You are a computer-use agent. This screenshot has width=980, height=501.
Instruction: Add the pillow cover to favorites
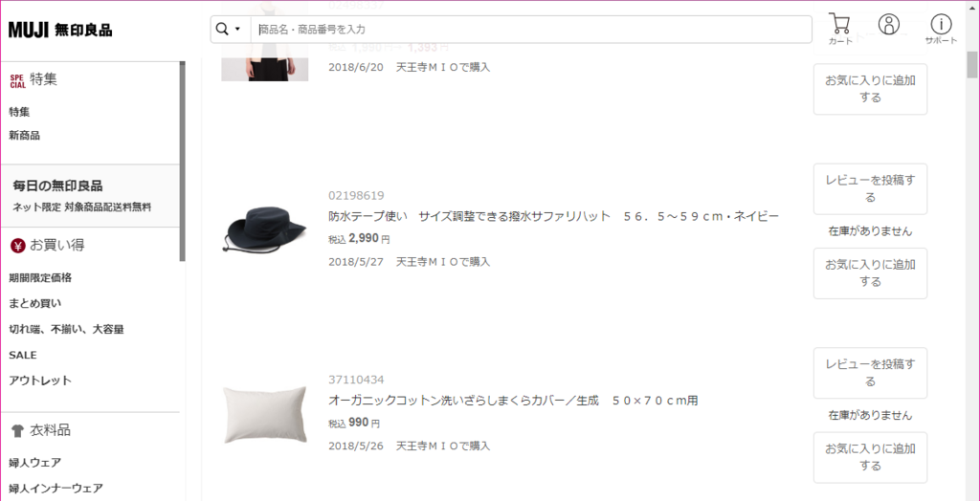pyautogui.click(x=870, y=457)
